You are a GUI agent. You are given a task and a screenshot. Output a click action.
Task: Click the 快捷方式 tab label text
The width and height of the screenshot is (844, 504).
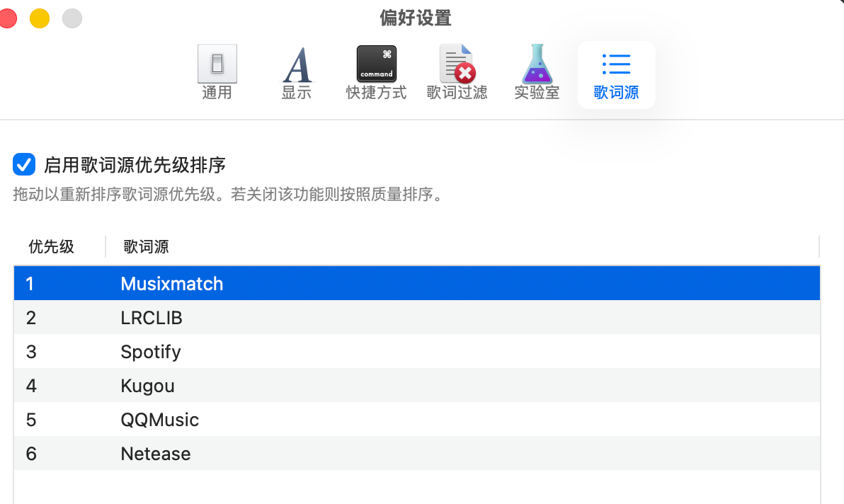376,93
